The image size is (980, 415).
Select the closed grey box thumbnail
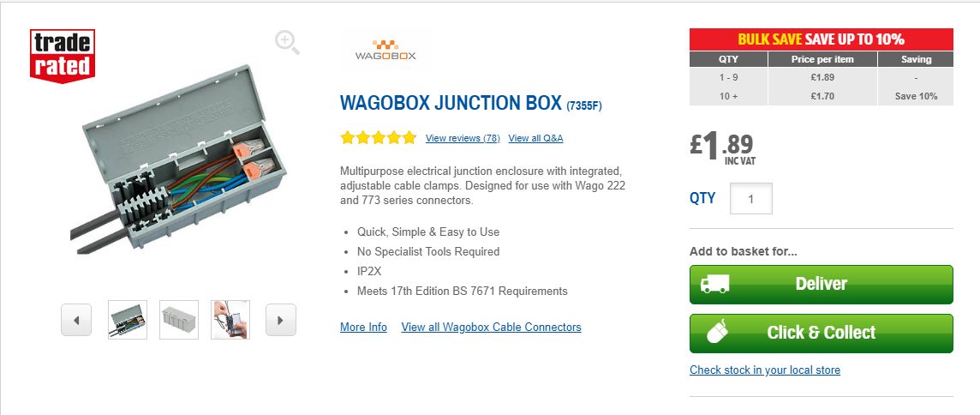pos(179,320)
